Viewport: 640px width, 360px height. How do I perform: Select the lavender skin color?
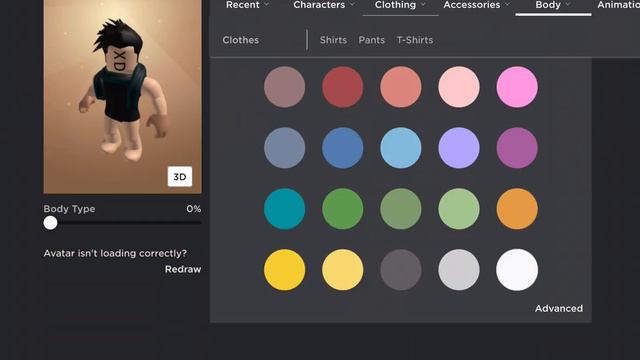(x=459, y=148)
